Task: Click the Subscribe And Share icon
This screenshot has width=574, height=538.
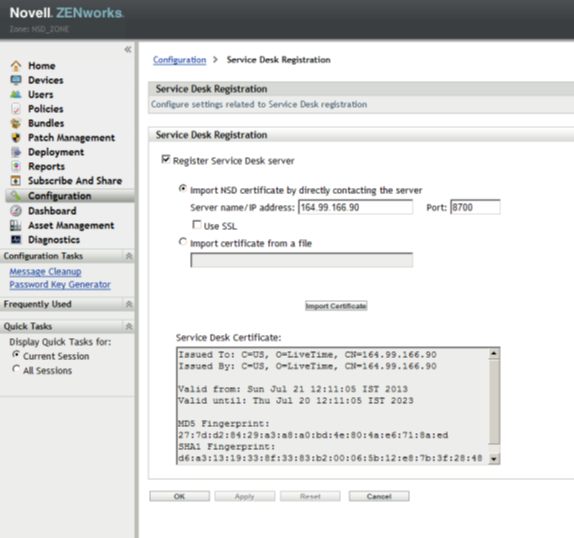Action: click(x=16, y=180)
